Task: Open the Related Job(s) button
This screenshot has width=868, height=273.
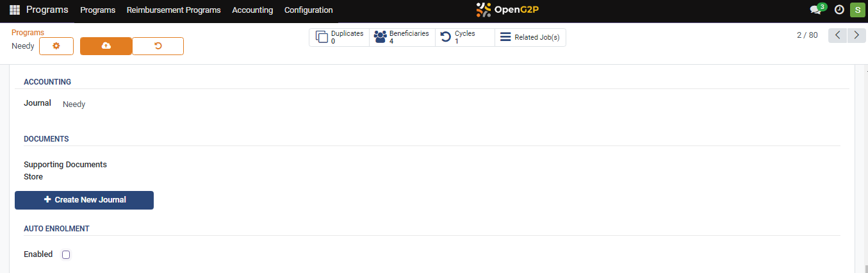Action: coord(530,37)
